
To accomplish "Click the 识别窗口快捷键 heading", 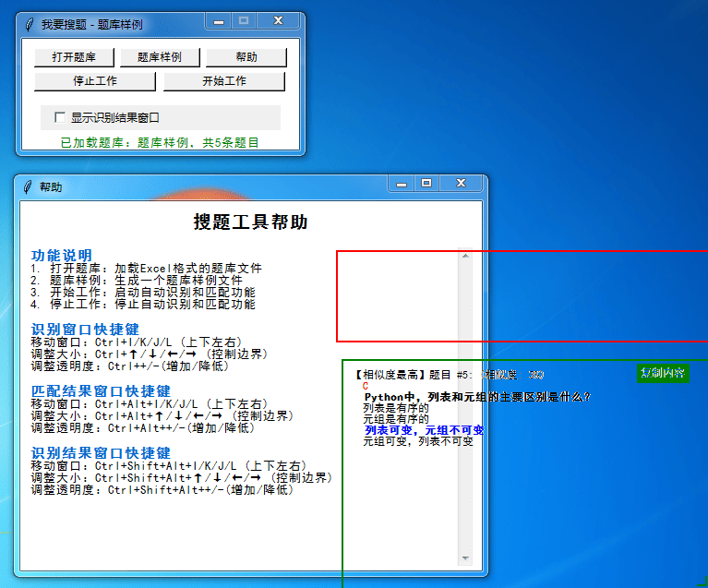I will (85, 330).
